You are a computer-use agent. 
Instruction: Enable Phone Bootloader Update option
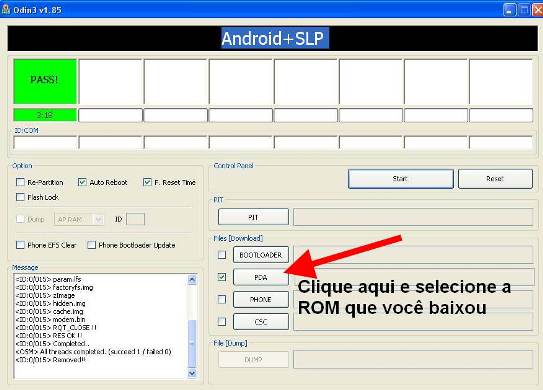[91, 245]
